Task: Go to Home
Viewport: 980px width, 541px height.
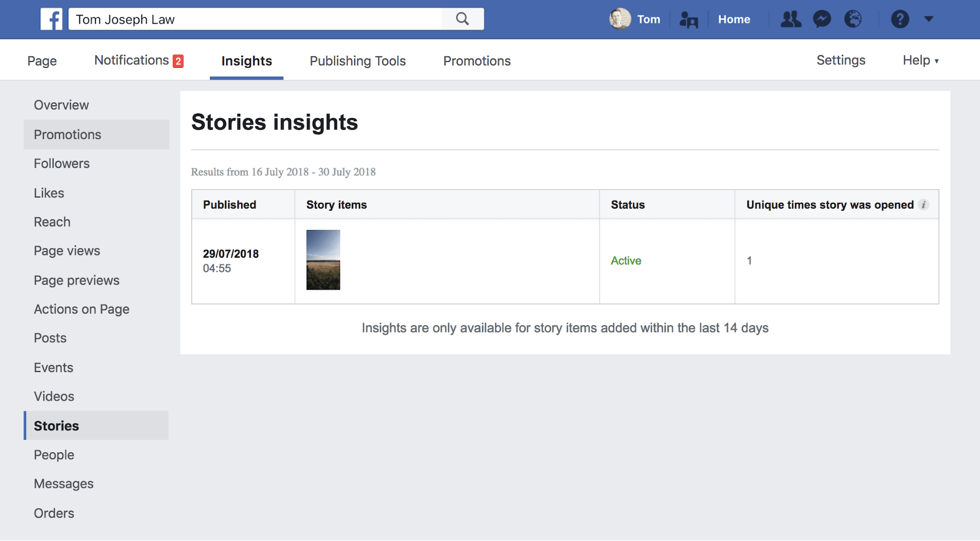Action: point(734,19)
